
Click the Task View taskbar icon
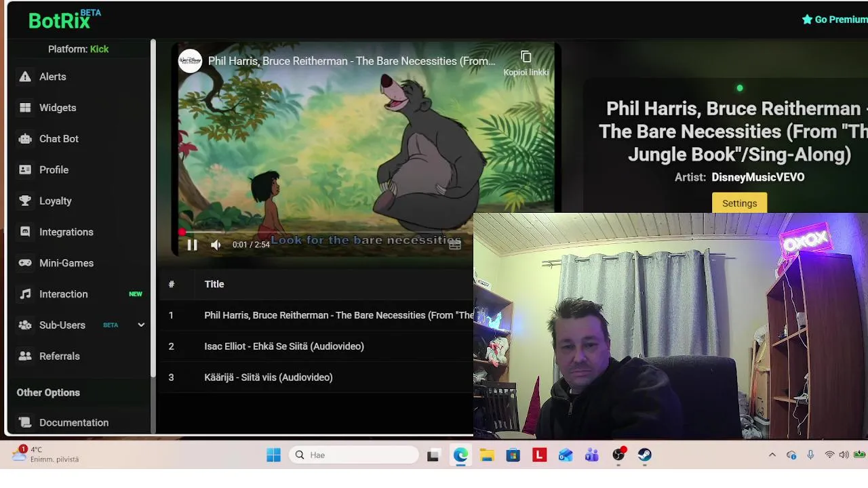pyautogui.click(x=433, y=455)
